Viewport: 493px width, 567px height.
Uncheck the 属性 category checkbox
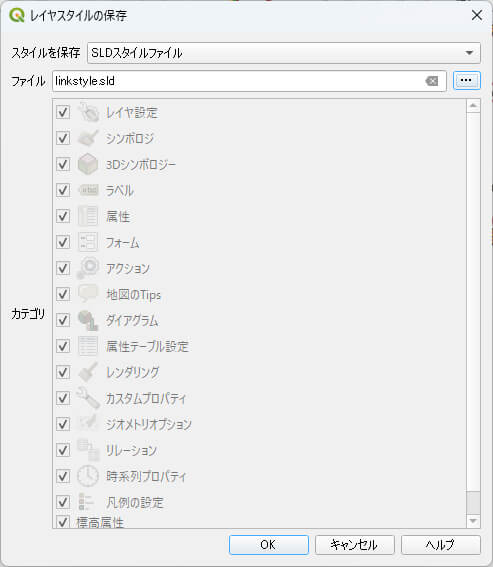coord(63,216)
